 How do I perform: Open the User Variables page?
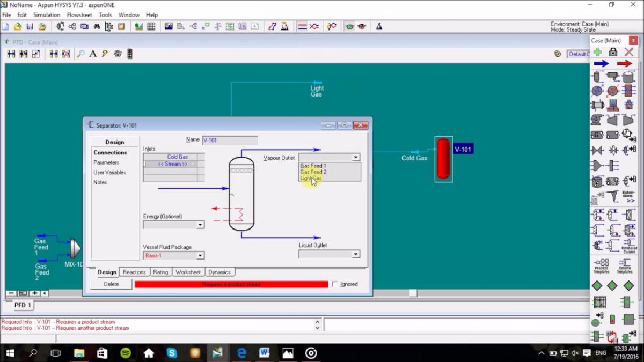point(109,173)
